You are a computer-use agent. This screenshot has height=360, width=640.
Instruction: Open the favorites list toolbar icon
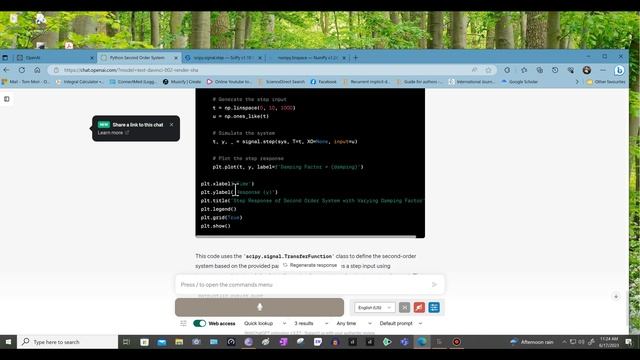pos(524,70)
